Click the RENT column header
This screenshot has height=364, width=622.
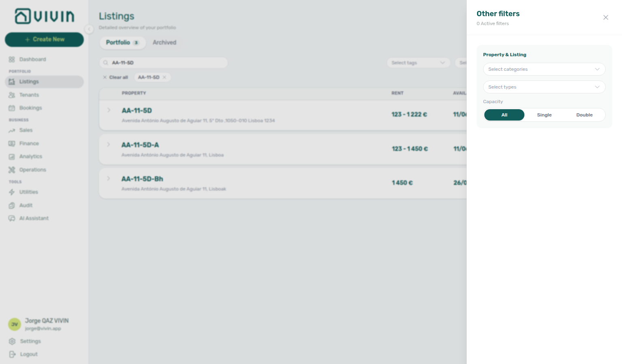point(398,93)
